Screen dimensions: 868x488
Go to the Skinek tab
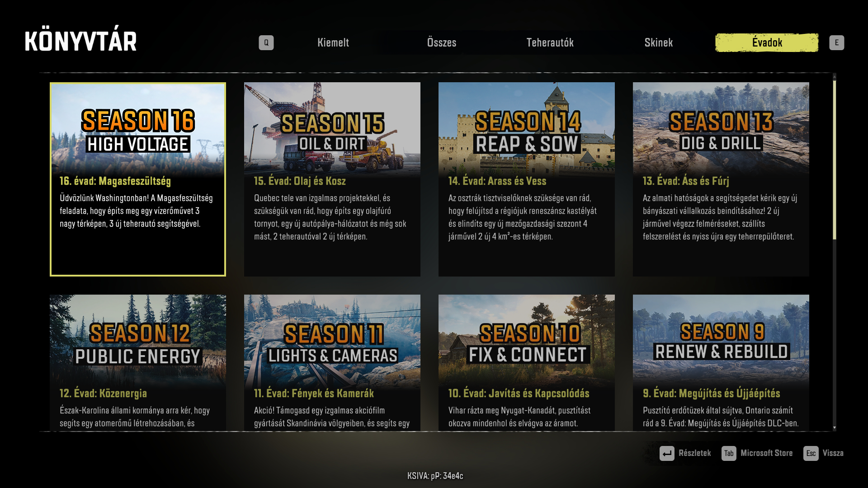658,42
